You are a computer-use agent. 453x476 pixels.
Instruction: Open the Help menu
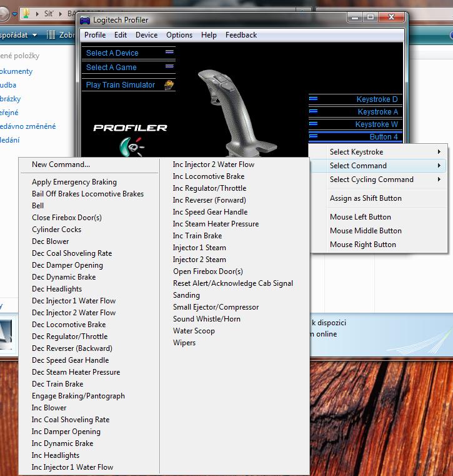tap(209, 35)
